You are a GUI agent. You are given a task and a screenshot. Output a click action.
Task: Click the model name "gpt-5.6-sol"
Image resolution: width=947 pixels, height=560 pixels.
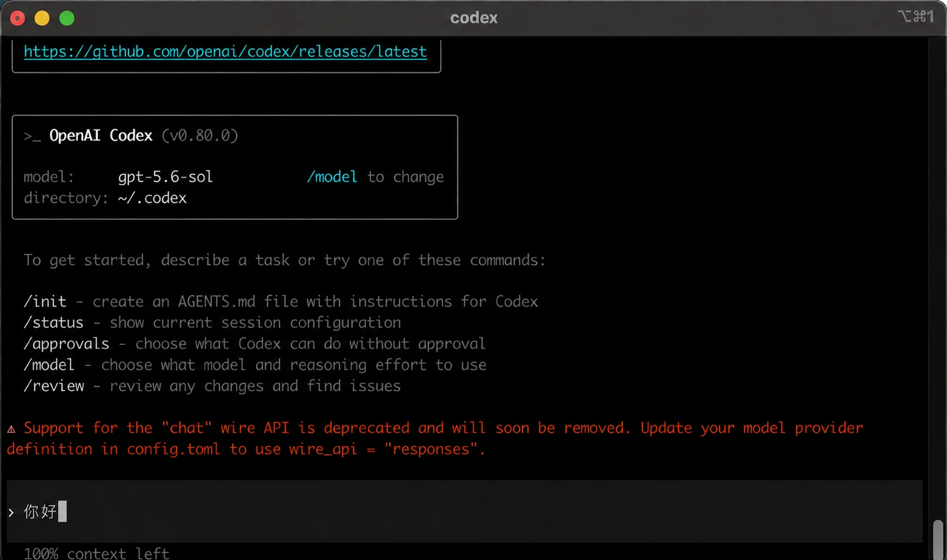165,177
